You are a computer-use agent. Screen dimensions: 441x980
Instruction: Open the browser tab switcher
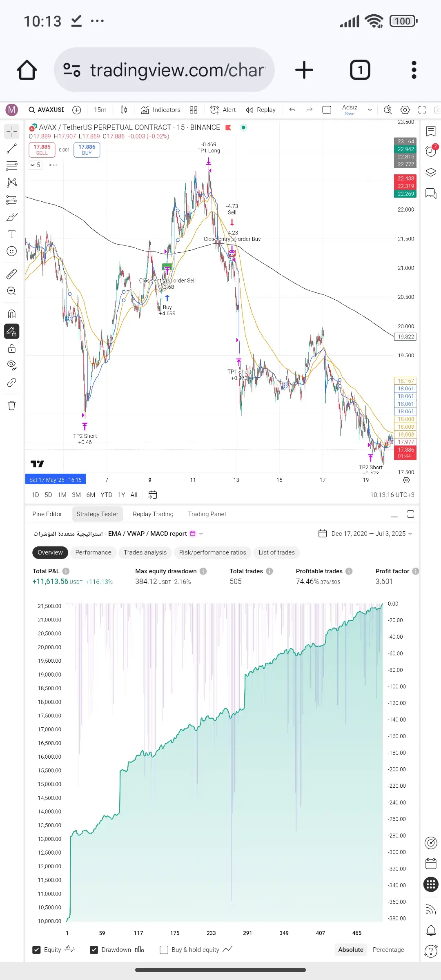tap(360, 70)
